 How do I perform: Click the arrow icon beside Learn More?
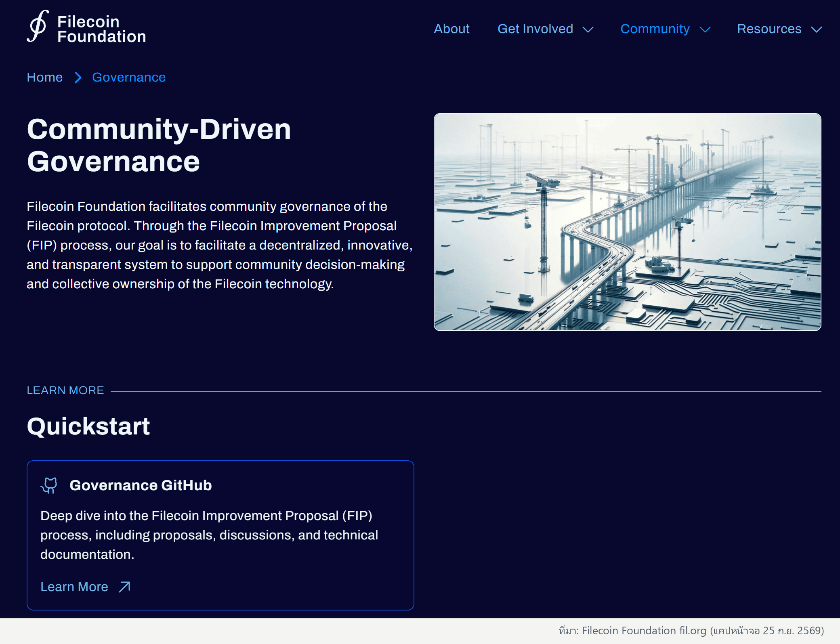point(125,587)
